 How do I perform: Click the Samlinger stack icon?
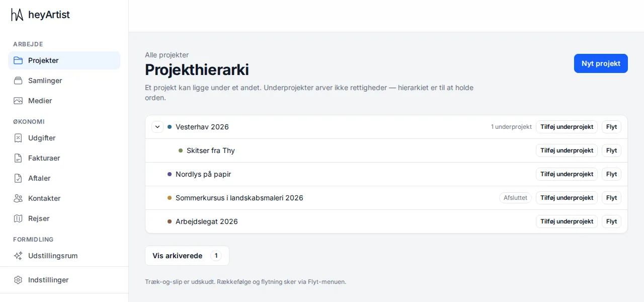click(18, 81)
